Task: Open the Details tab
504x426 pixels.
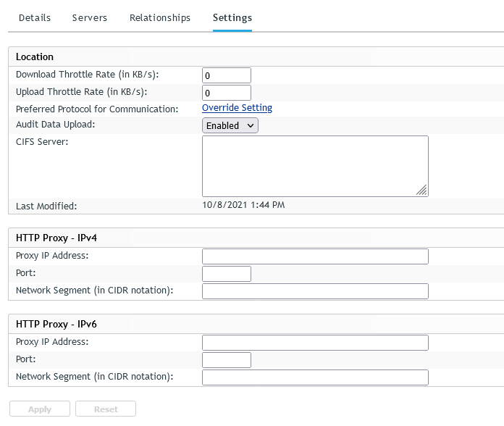Action: pyautogui.click(x=35, y=17)
